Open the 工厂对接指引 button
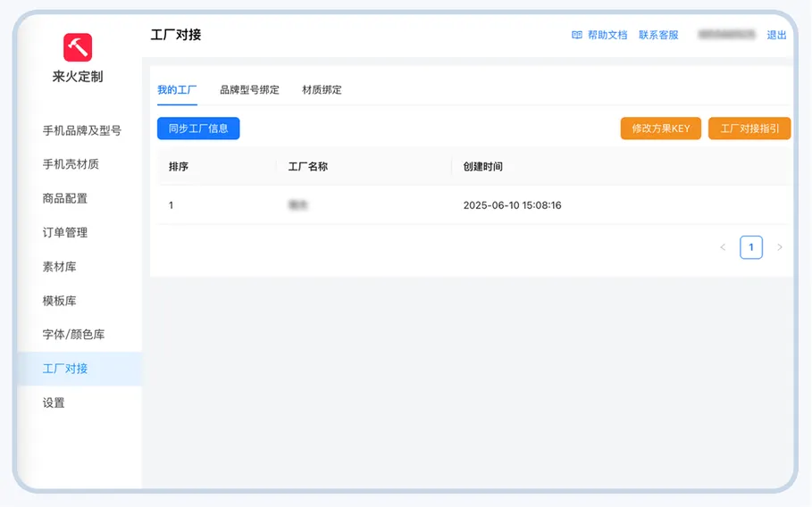812x507 pixels. [749, 129]
